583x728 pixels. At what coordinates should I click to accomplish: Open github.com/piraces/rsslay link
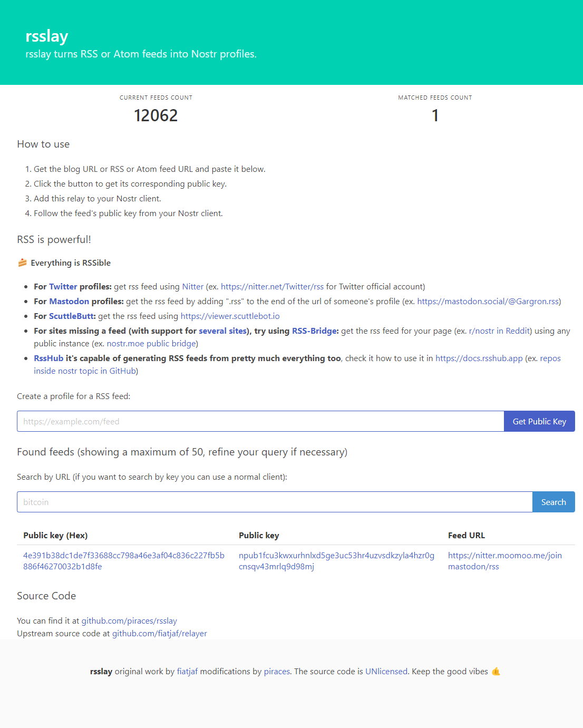pos(129,621)
